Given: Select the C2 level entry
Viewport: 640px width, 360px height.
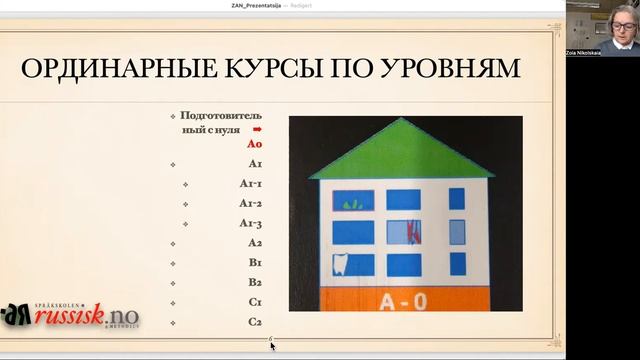Looking at the screenshot, I should (255, 322).
